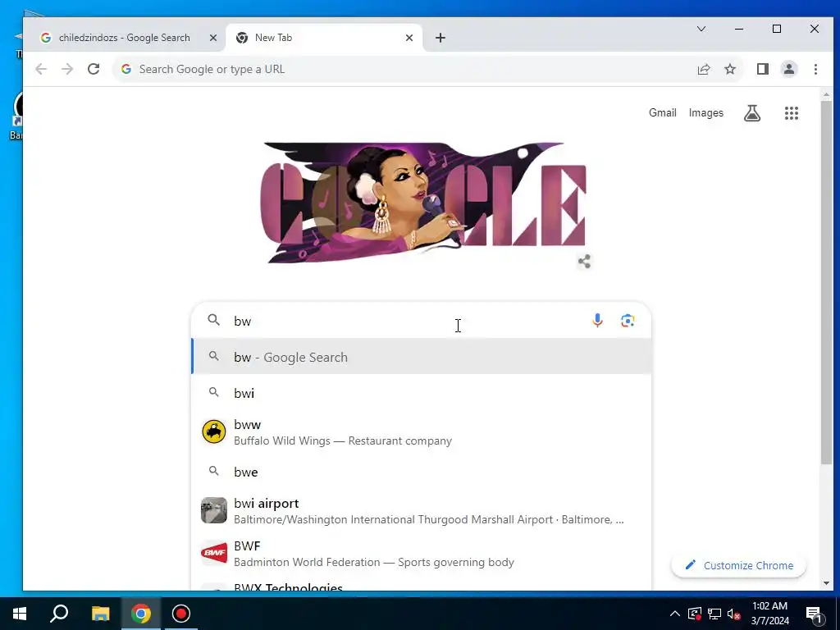840x630 pixels.
Task: Choose the 'bwi' suggestion
Action: coord(422,393)
